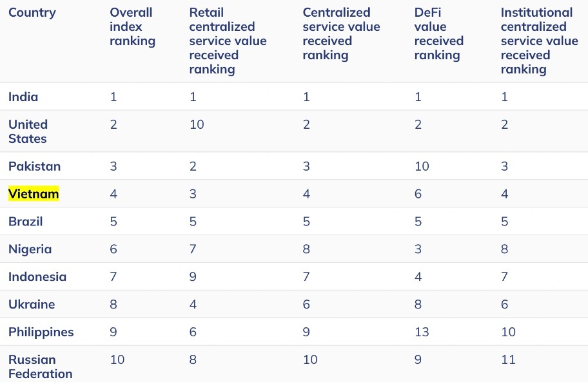
Task: Click Philippines' DeFi ranking value of 13
Action: (422, 332)
